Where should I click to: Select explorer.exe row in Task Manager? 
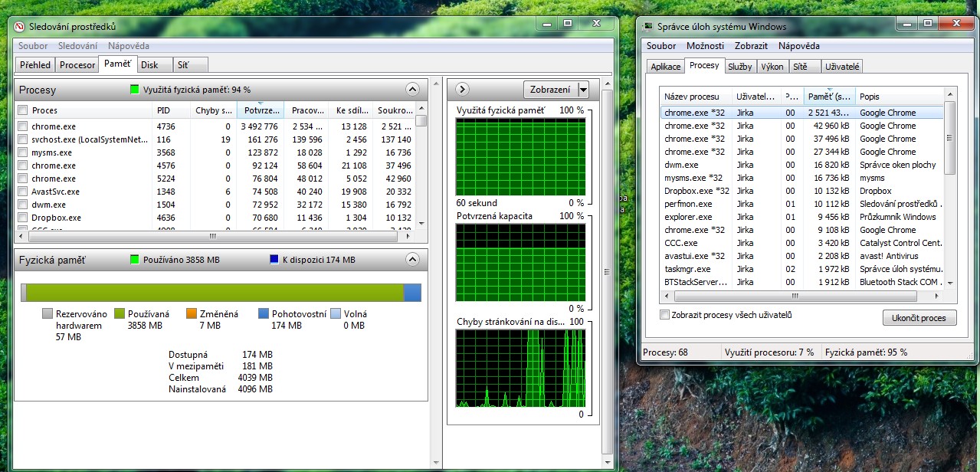click(x=802, y=217)
